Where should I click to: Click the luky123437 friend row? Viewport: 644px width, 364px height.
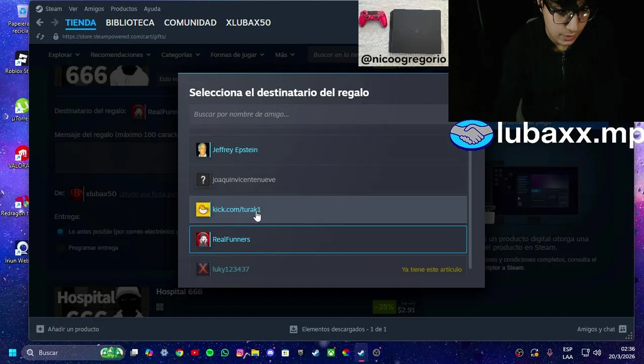pos(328,269)
